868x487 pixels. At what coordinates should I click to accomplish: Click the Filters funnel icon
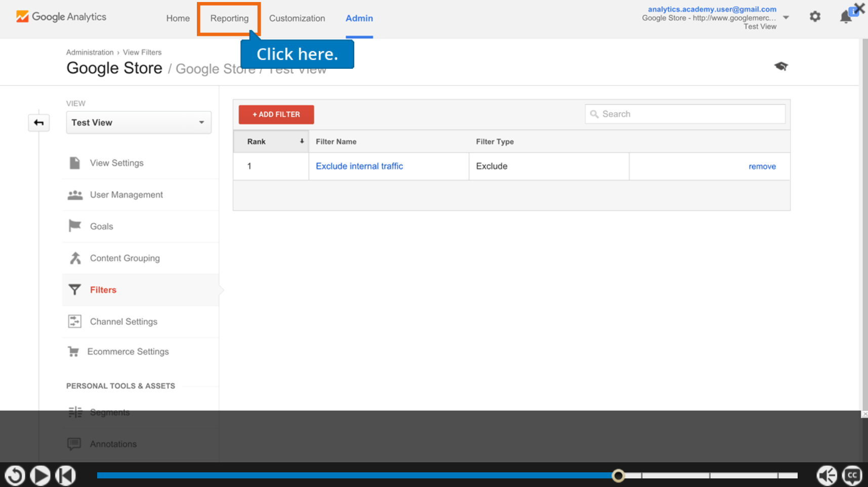click(x=75, y=290)
